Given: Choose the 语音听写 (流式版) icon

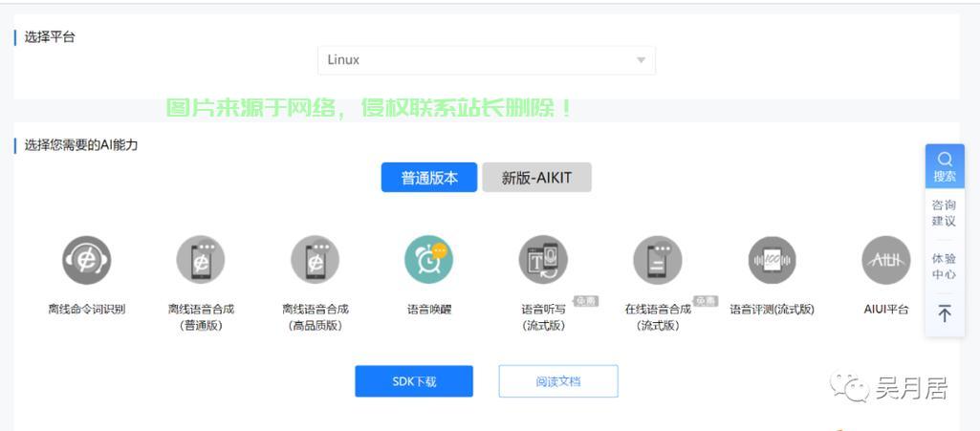Looking at the screenshot, I should tap(543, 259).
